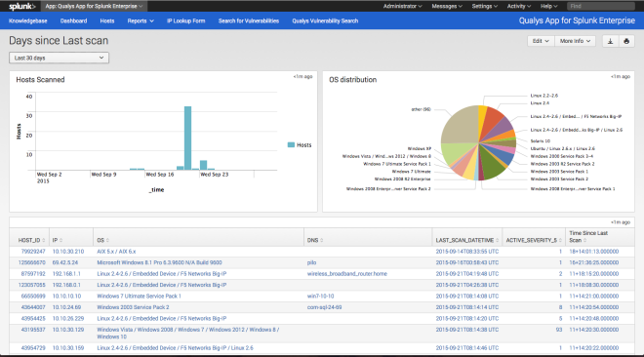Viewport: 644px width, 357px height.
Task: Open IP Lookup Form page
Action: (x=185, y=20)
